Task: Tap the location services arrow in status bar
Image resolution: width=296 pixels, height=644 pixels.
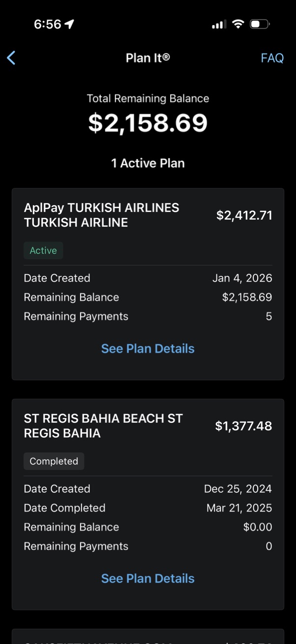Action: tap(67, 23)
